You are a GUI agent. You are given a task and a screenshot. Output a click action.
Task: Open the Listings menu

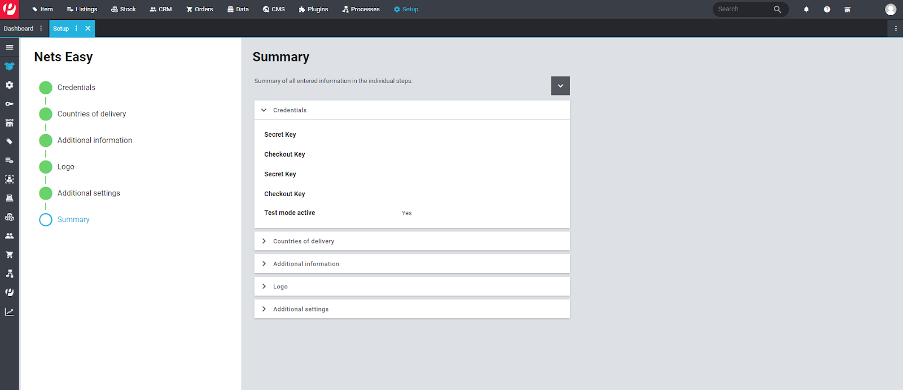coord(82,9)
